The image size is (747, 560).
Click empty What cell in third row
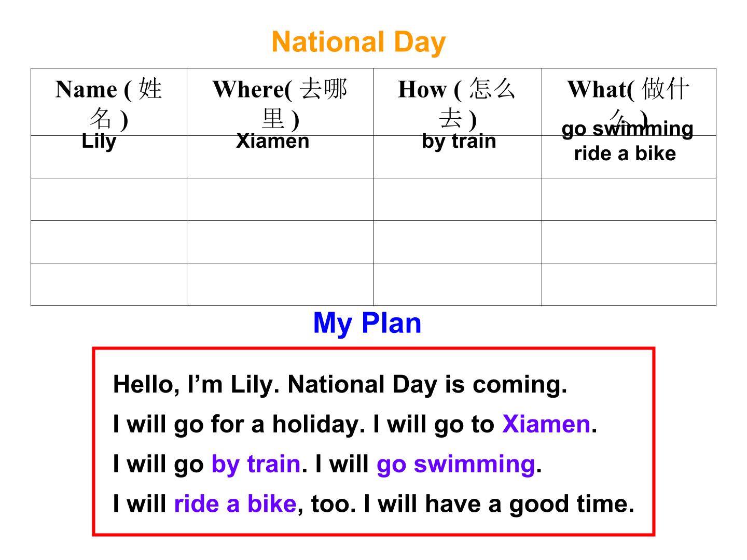[x=629, y=200]
